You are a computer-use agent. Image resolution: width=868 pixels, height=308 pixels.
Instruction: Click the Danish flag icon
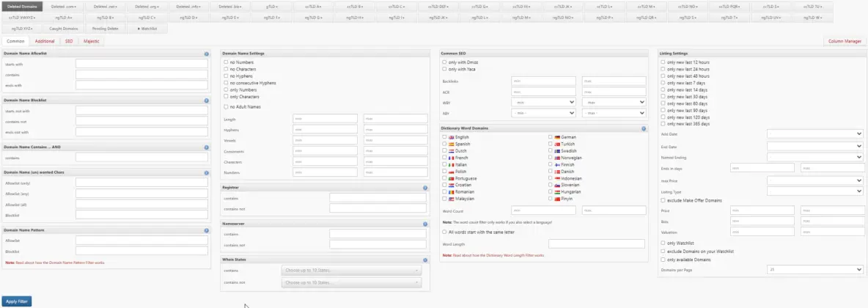click(x=557, y=172)
